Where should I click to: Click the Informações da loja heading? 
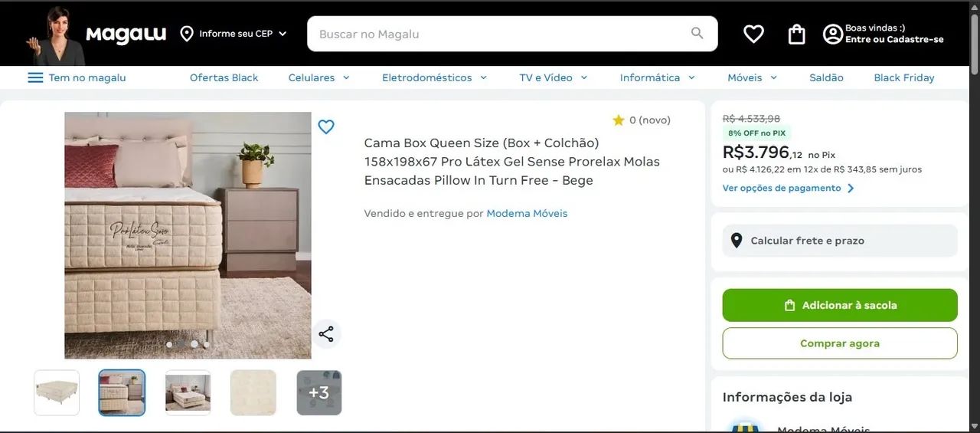(x=787, y=397)
